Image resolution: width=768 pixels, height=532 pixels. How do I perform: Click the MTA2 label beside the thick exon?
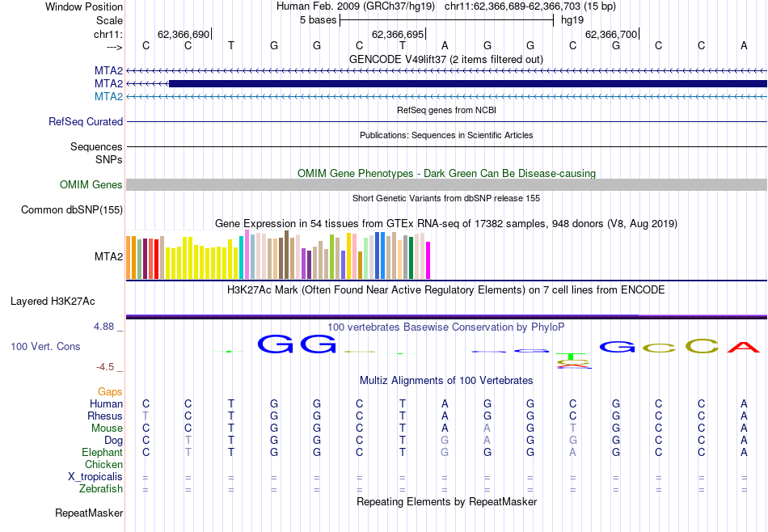coord(109,84)
